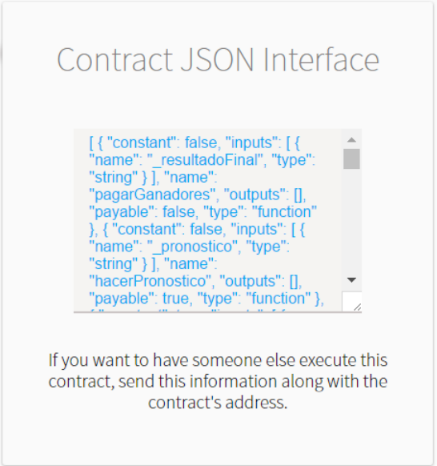
Task: Click the scroll down arrow in JSON box
Action: tap(351, 280)
